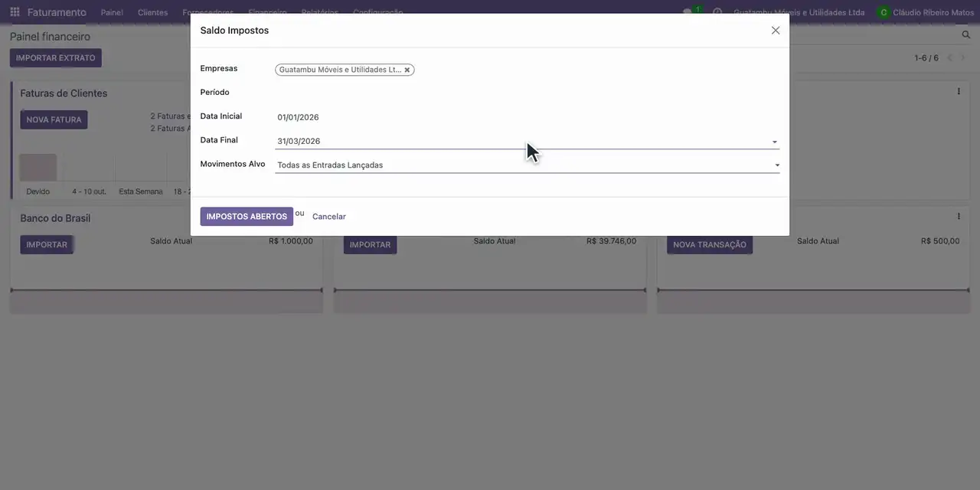Click Importar beside the R$ 39.746,00 balance
The height and width of the screenshot is (490, 980).
(x=370, y=245)
